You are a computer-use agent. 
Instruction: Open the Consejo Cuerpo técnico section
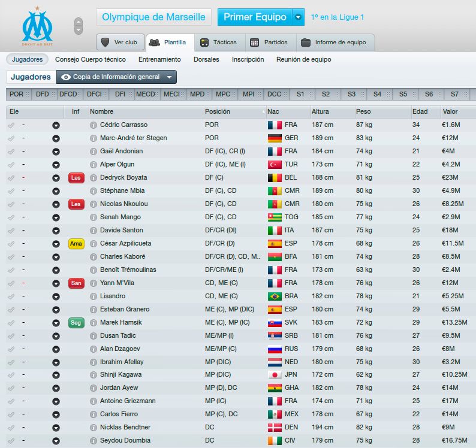click(91, 59)
